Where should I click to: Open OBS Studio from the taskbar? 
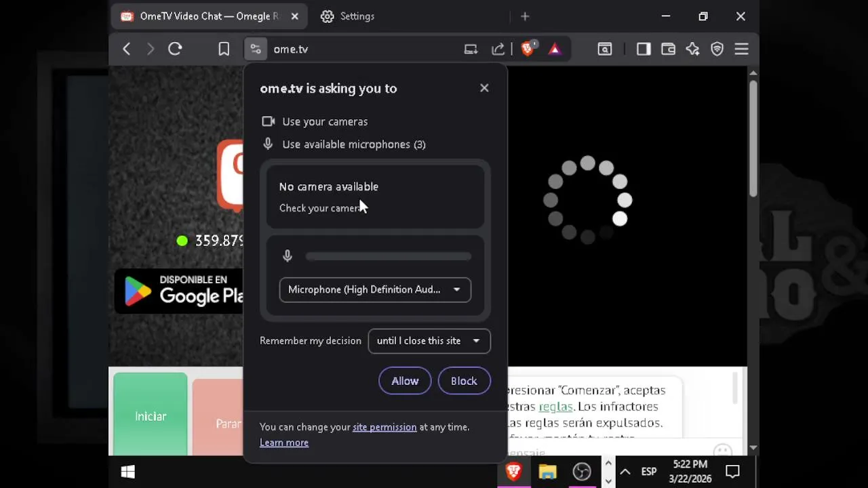(582, 472)
